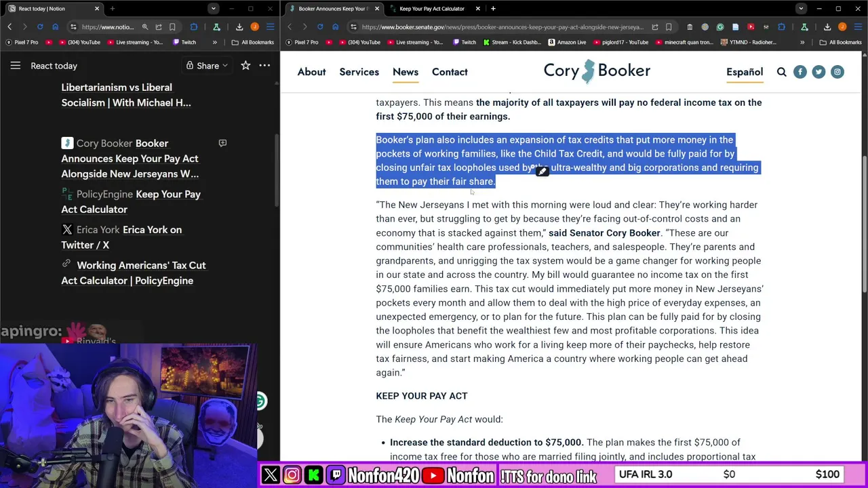This screenshot has width=868, height=488.
Task: Click the scrollbar of the Booker page
Action: pos(865,224)
